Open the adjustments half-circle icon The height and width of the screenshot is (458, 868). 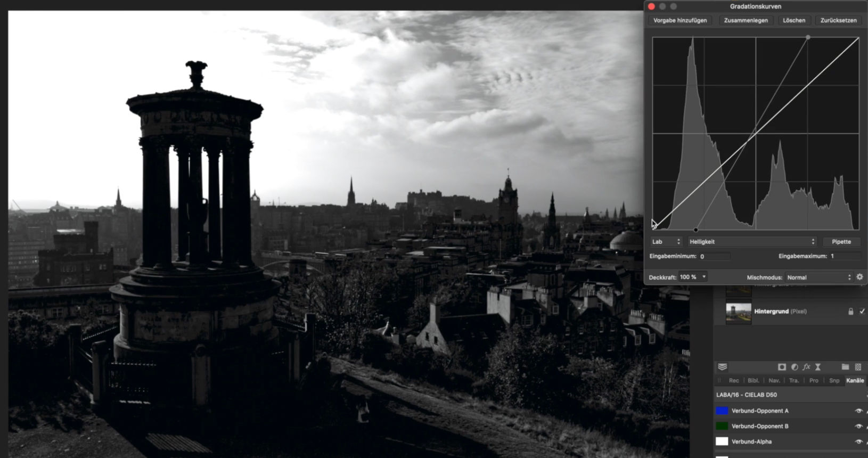[795, 367]
